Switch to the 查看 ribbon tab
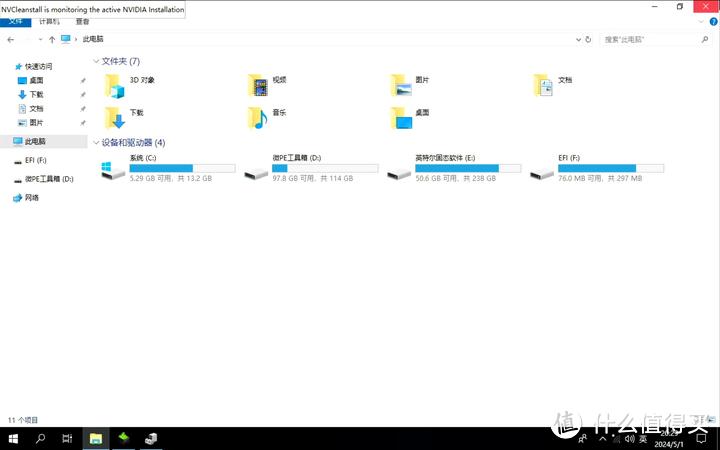The width and height of the screenshot is (720, 450). pos(82,21)
